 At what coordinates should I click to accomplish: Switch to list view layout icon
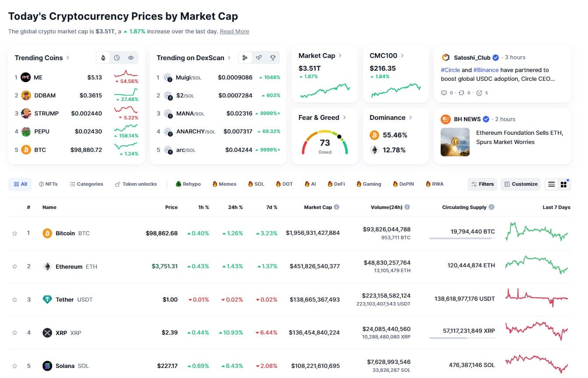pyautogui.click(x=552, y=184)
